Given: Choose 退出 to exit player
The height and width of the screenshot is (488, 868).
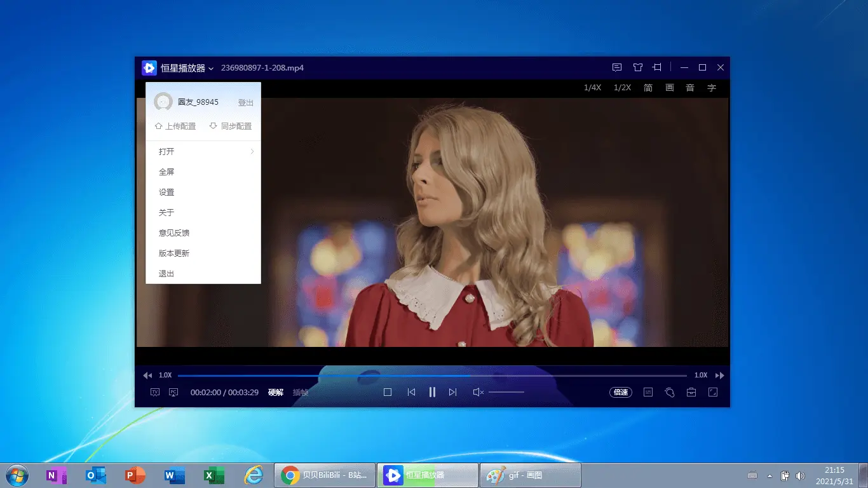Looking at the screenshot, I should click(203, 273).
